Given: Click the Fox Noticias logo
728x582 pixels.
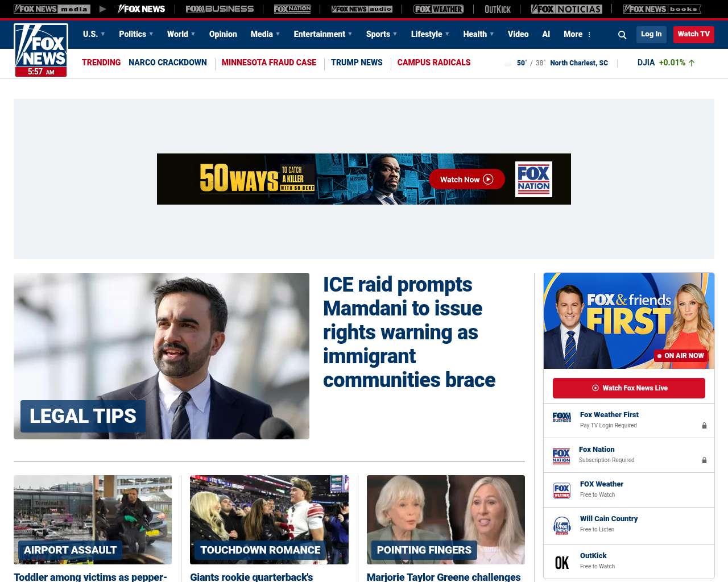Looking at the screenshot, I should click(566, 9).
